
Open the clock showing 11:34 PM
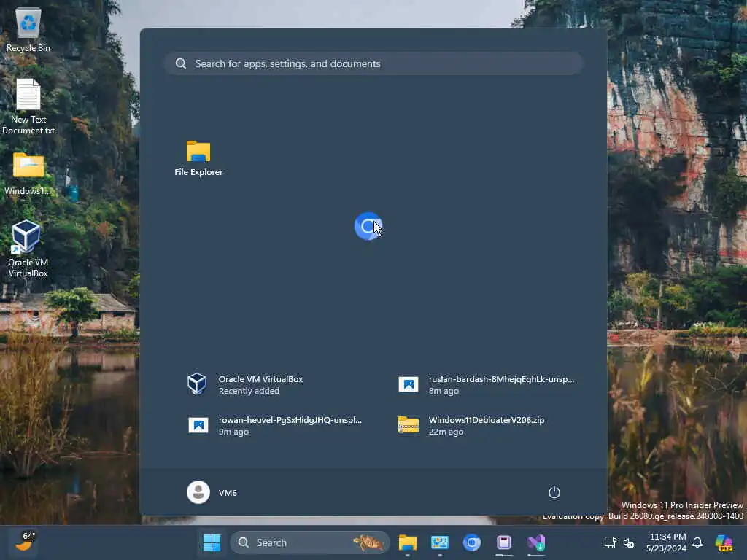[666, 542]
